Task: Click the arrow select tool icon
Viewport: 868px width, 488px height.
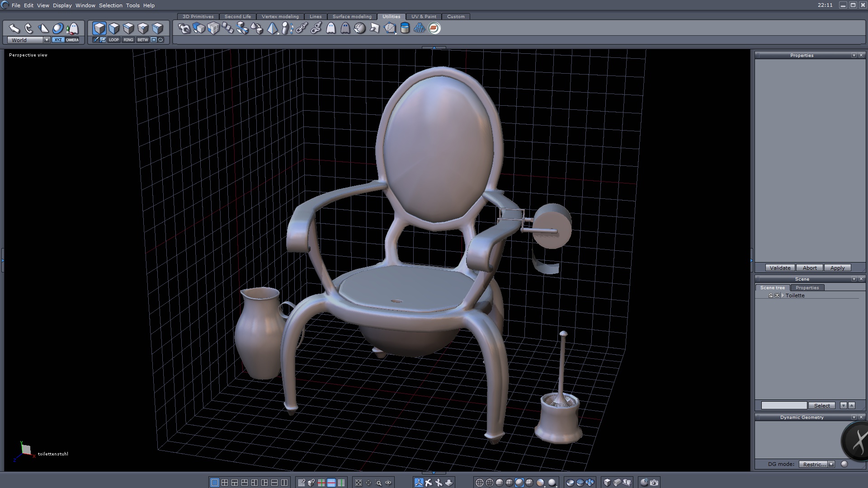Action: pyautogui.click(x=14, y=28)
